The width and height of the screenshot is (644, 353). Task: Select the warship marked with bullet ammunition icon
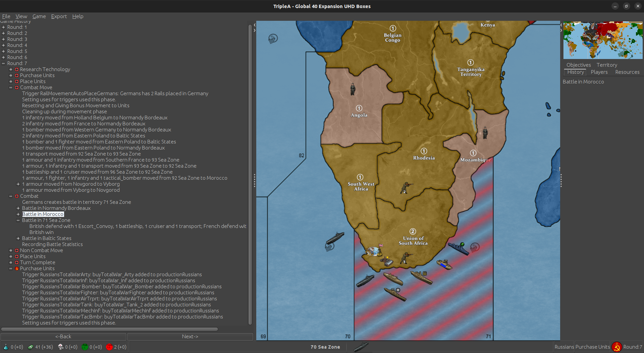point(421,278)
